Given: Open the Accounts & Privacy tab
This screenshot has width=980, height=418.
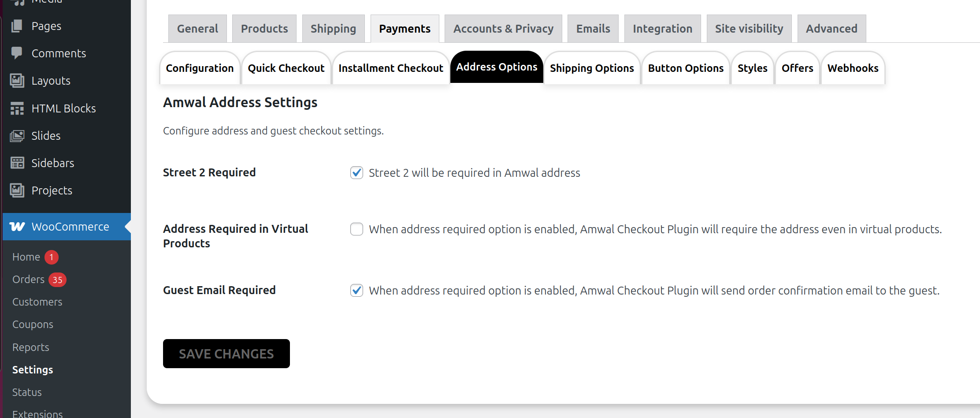Looking at the screenshot, I should pos(503,29).
